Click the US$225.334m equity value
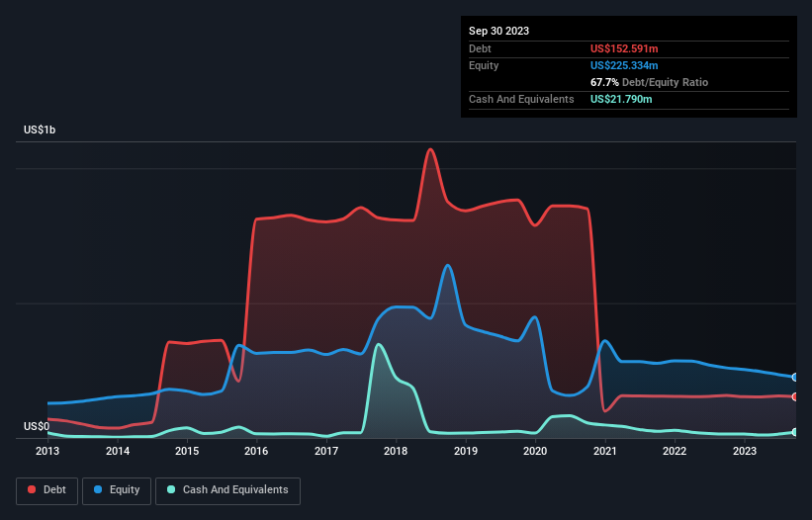 [624, 65]
